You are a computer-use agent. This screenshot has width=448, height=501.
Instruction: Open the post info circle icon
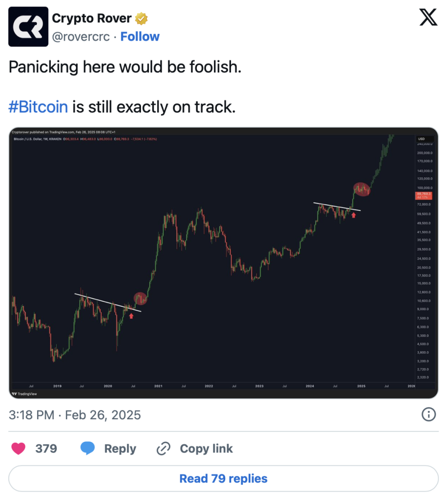pyautogui.click(x=428, y=415)
